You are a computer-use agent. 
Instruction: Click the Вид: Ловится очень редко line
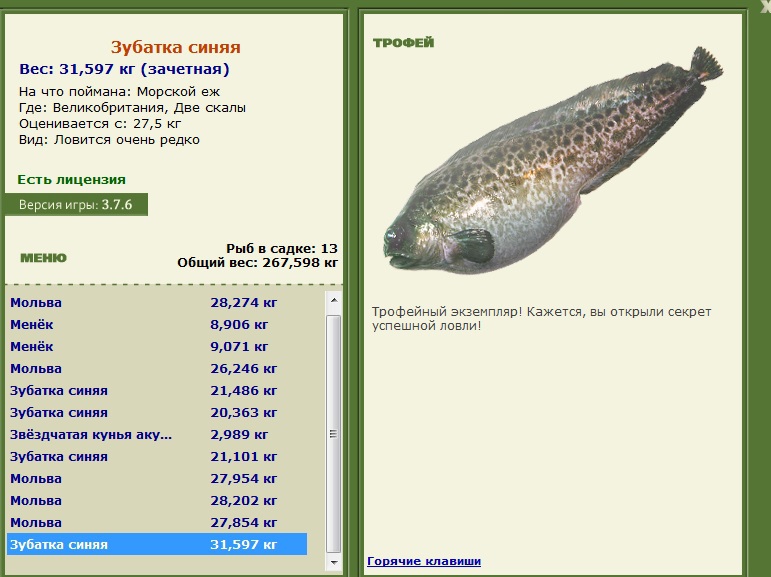(109, 140)
